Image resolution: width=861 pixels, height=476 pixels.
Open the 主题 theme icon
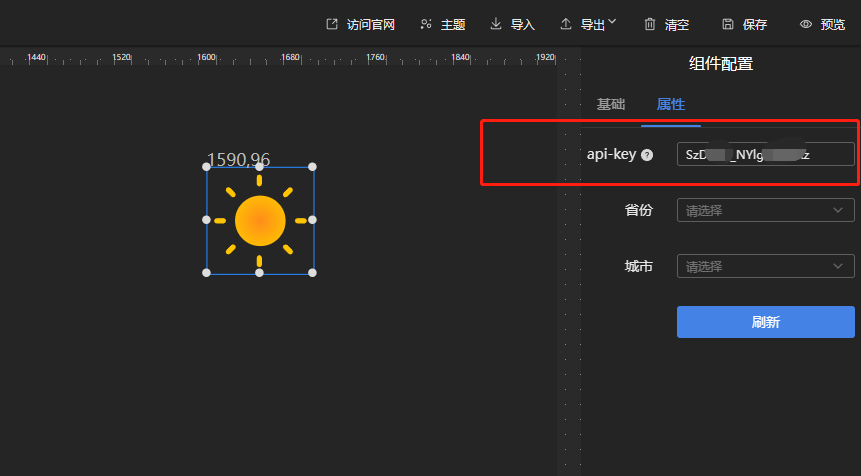pos(426,24)
